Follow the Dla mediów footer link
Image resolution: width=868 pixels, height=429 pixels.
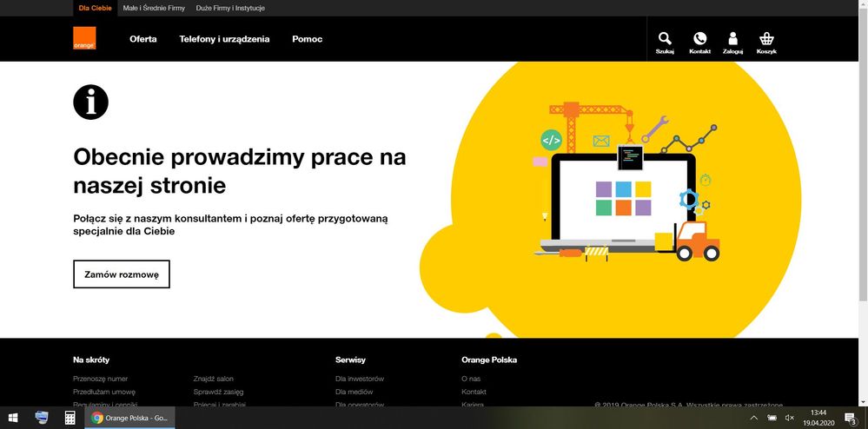[x=354, y=392]
